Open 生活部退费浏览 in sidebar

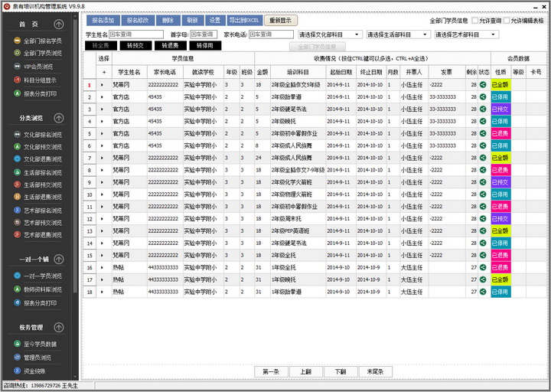pos(38,197)
